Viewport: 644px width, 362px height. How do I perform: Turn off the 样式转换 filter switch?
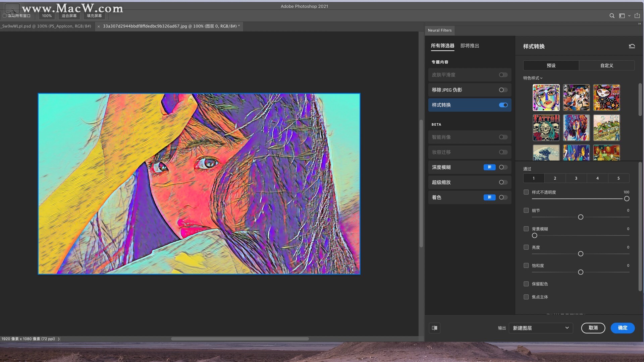coord(503,105)
